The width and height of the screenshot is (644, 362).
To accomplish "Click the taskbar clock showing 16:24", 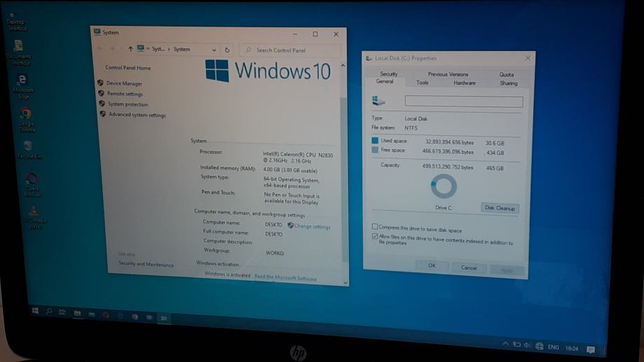I will pyautogui.click(x=572, y=348).
